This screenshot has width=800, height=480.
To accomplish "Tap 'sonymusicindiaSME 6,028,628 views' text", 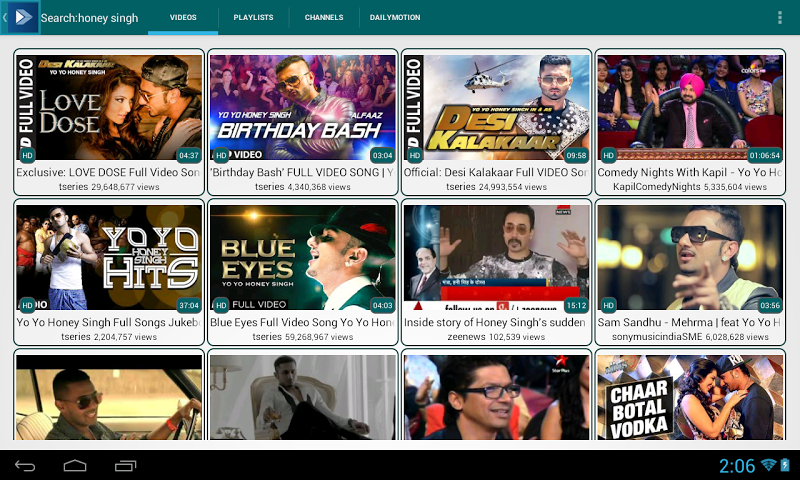I will click(x=690, y=337).
